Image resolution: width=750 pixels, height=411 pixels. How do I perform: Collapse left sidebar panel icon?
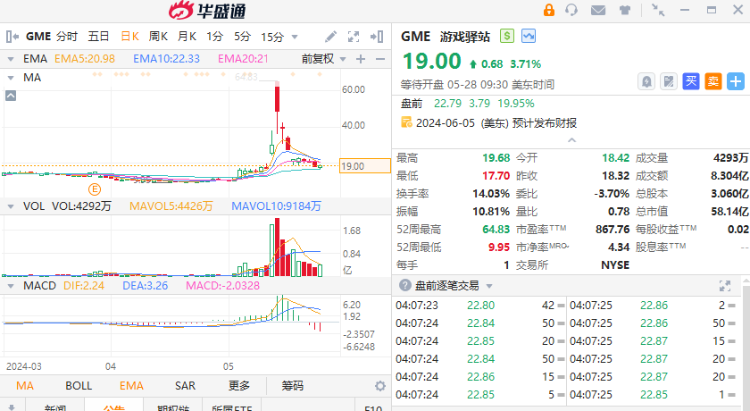pos(12,36)
